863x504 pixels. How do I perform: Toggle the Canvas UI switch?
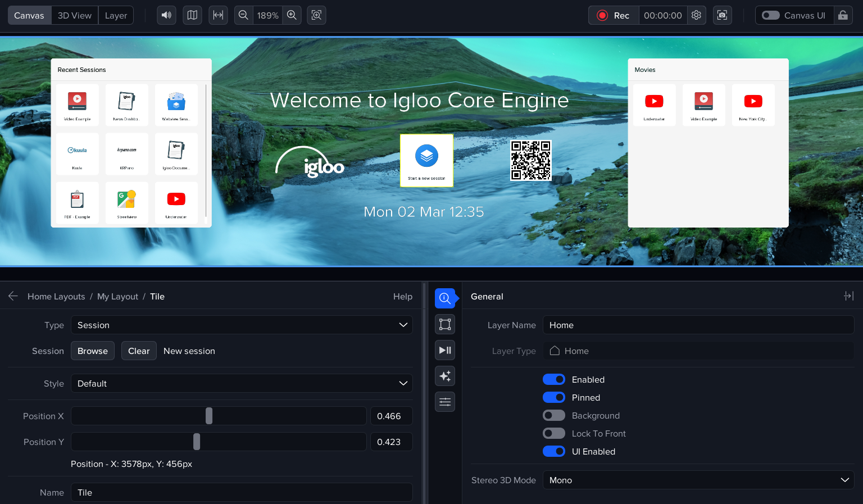[770, 15]
